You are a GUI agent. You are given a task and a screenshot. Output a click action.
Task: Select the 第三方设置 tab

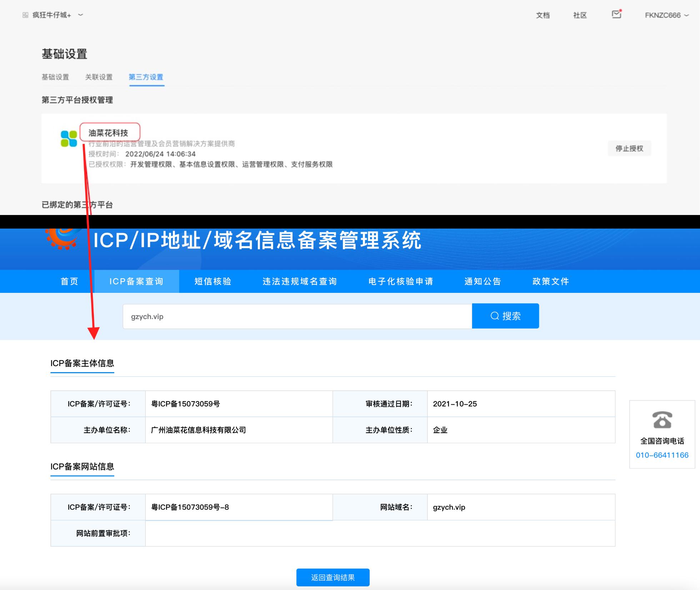tap(146, 77)
